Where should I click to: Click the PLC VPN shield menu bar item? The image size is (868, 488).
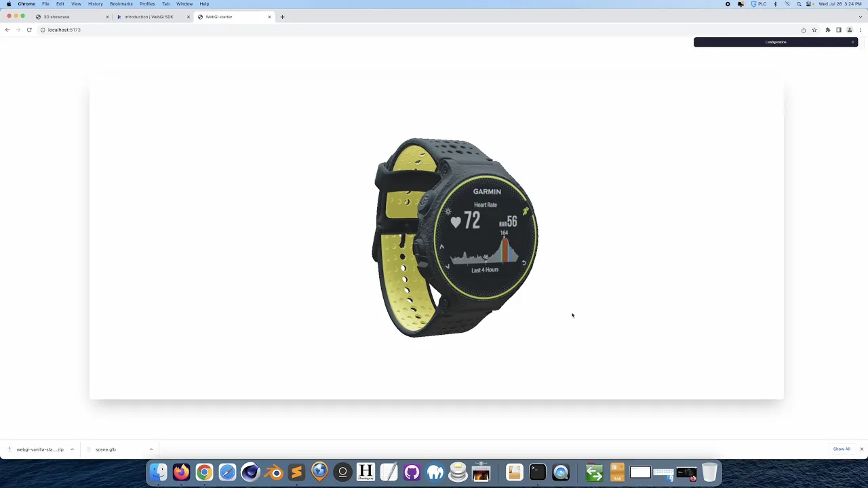(x=759, y=4)
